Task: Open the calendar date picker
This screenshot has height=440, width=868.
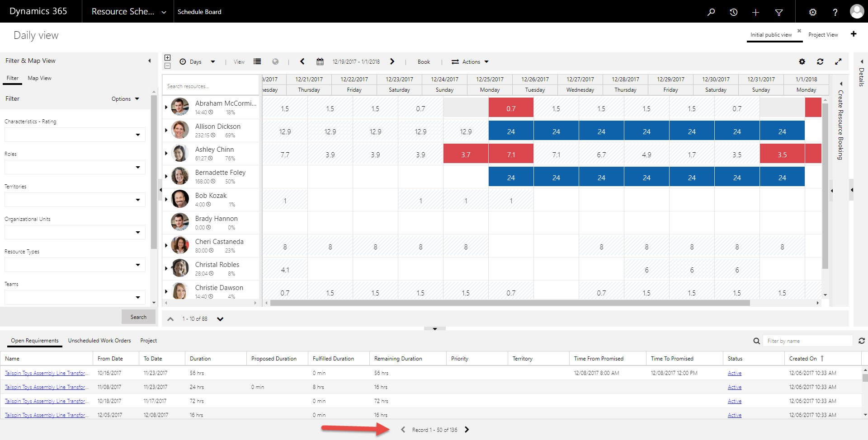Action: coord(320,61)
